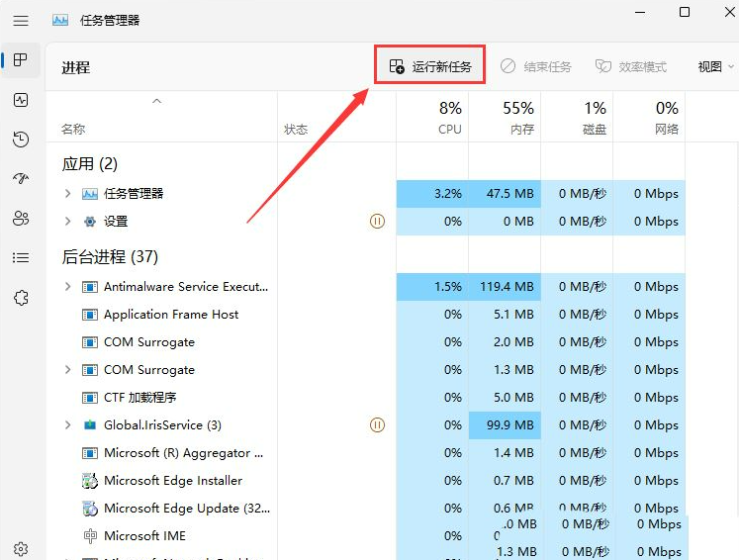Screen dimensions: 739x560
Task: Click the 5.1 MB memory cell
Action: (505, 315)
